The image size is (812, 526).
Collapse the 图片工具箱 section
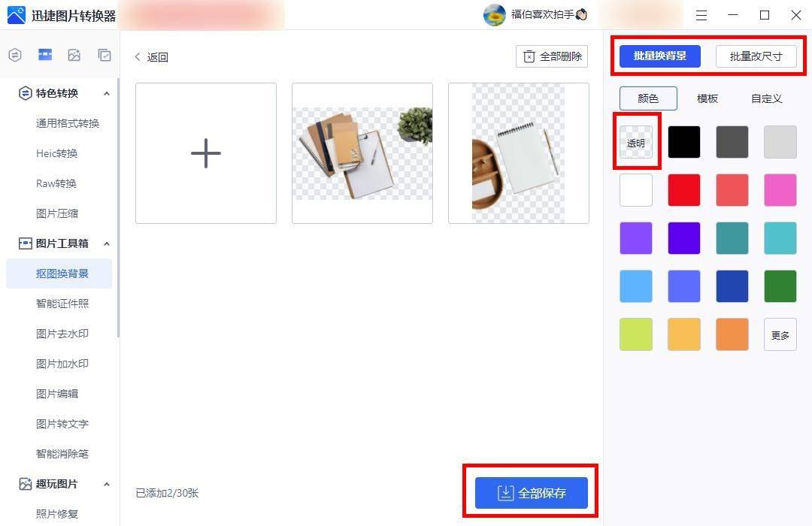pyautogui.click(x=106, y=244)
